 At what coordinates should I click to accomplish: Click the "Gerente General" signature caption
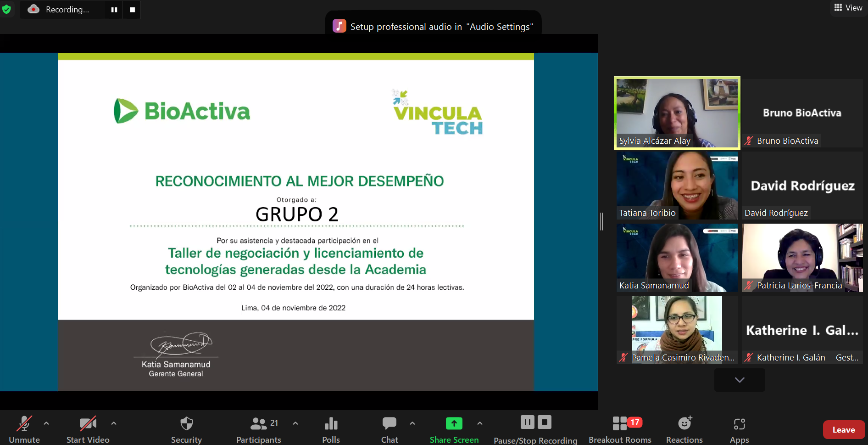(176, 374)
